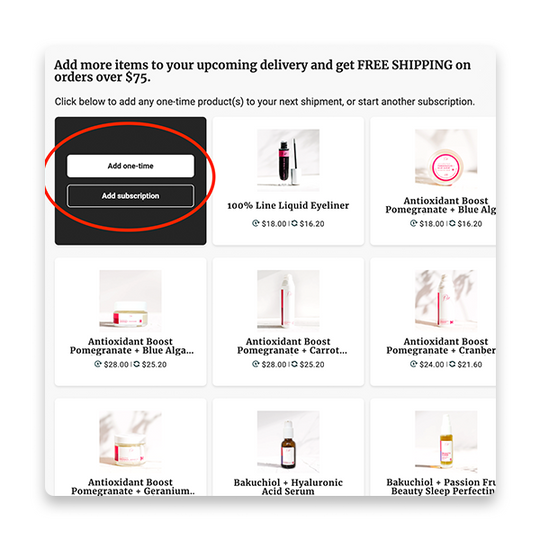Click the Add one-time button
540x540 pixels.
tap(131, 166)
